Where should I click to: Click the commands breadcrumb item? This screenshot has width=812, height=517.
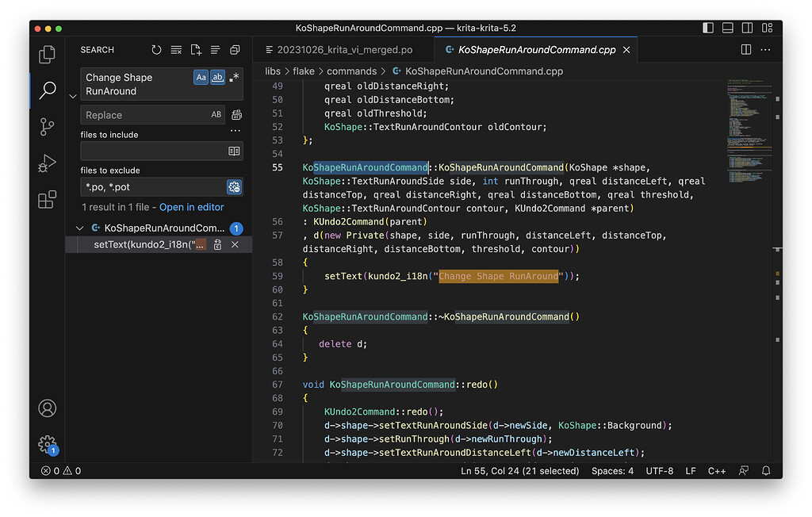click(x=351, y=71)
